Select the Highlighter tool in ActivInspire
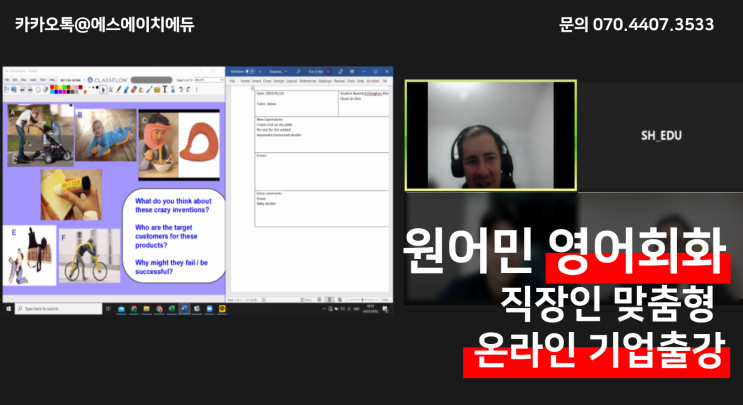Viewport: 743px width, 405px height. click(126, 89)
